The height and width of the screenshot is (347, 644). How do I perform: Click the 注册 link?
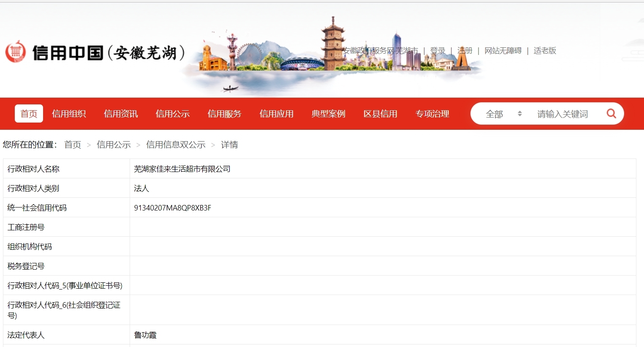click(465, 50)
